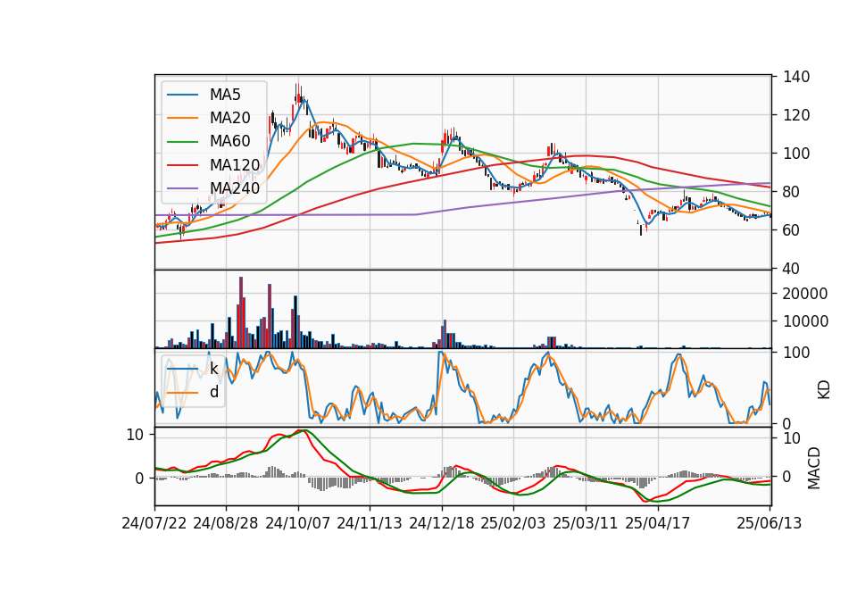857x616 pixels.
Task: Click the 10000 volume axis label
Action: 805,321
